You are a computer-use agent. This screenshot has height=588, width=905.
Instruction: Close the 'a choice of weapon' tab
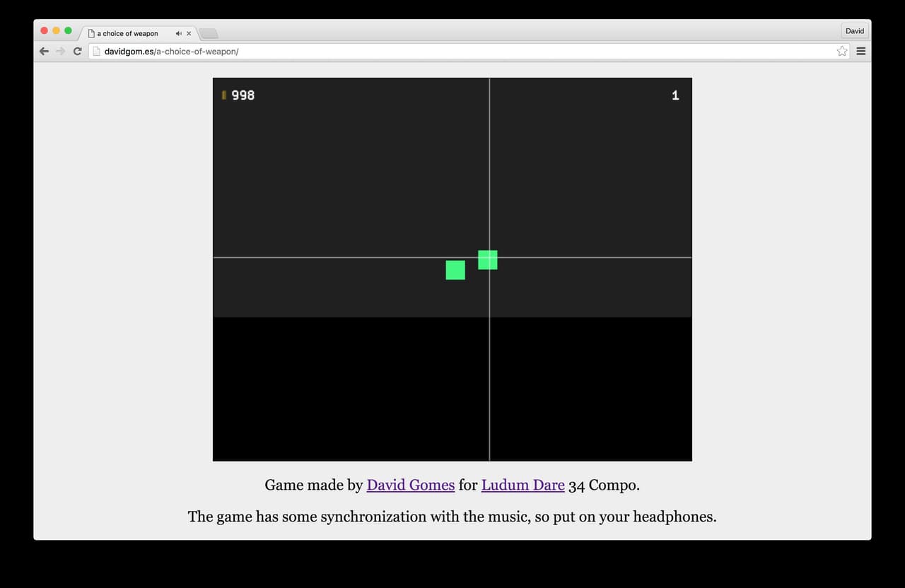(x=189, y=33)
